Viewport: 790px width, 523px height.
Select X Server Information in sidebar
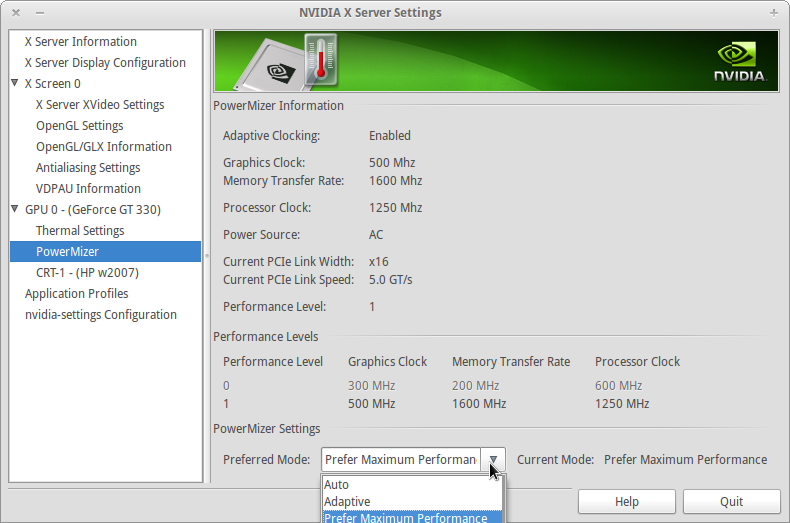(81, 41)
